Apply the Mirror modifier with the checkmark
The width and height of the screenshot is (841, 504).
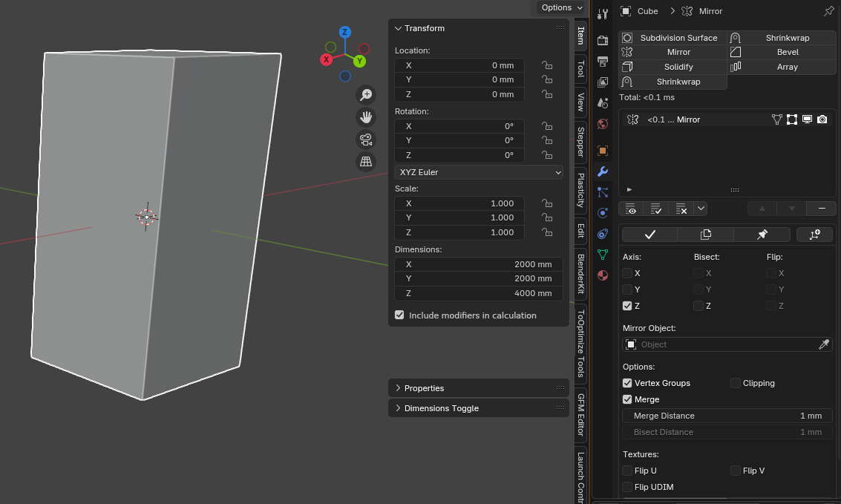coord(649,235)
